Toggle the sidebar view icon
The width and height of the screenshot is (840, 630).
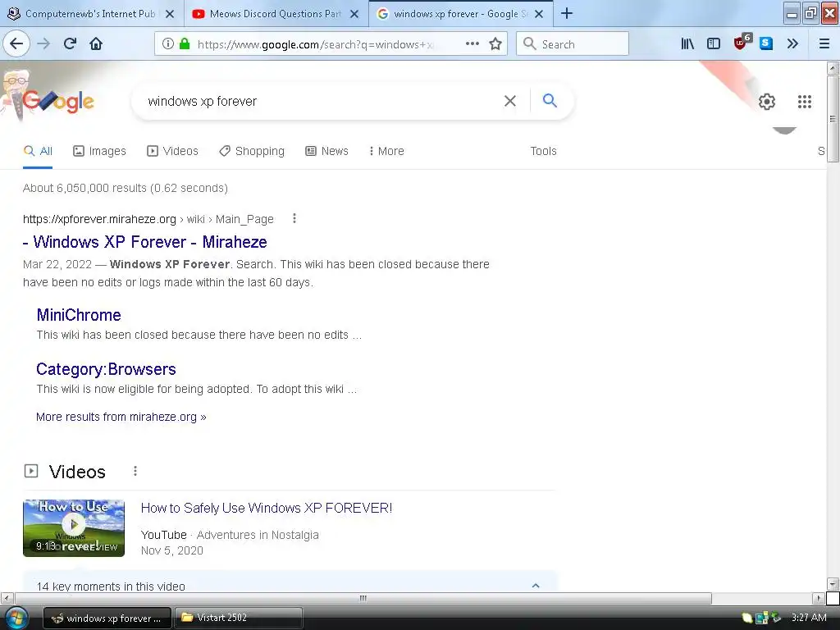point(714,43)
